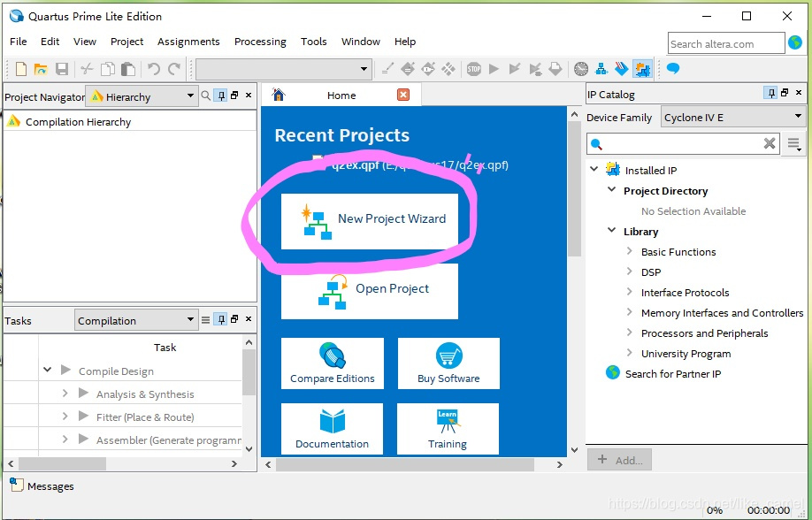The image size is (812, 520).
Task: Click the Undo arrow icon
Action: [x=154, y=69]
